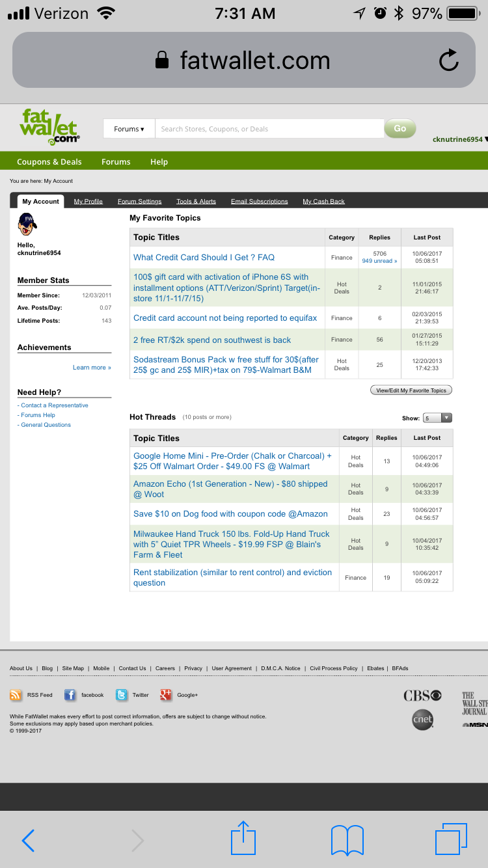Click the Civil Process Policy footer link
488x868 pixels.
pos(334,668)
